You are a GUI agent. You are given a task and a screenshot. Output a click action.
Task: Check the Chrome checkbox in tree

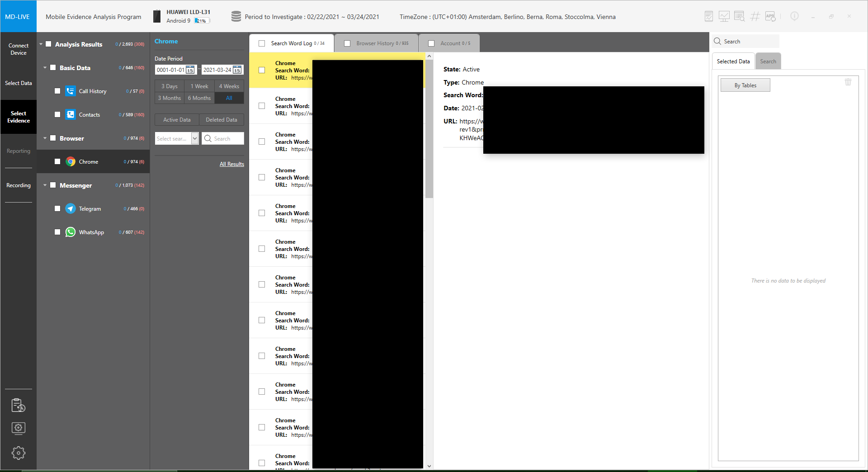tap(57, 162)
